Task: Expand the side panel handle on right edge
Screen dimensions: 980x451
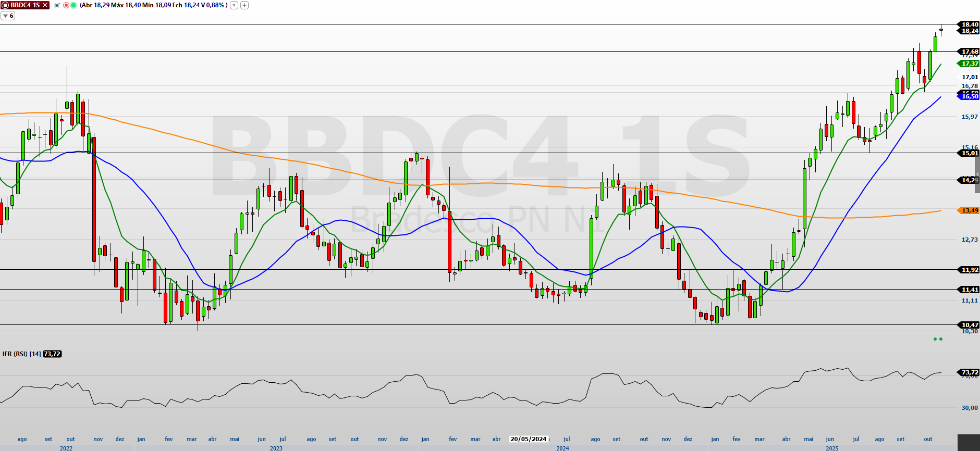Action: click(x=977, y=174)
